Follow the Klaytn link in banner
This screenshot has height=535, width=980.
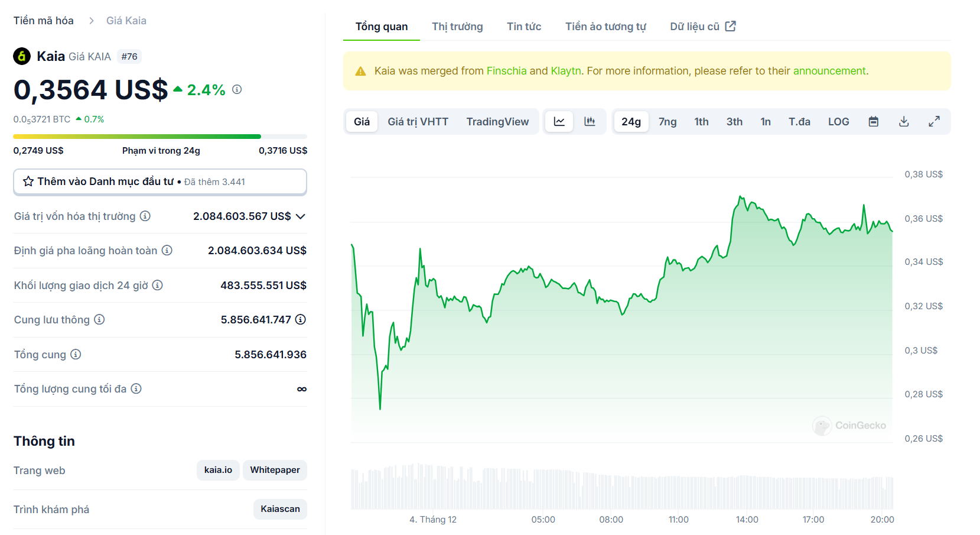566,71
